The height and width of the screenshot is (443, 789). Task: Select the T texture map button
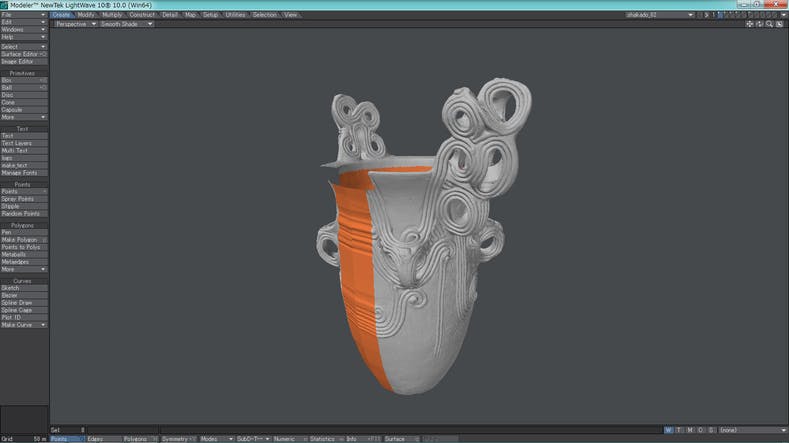tap(679, 430)
